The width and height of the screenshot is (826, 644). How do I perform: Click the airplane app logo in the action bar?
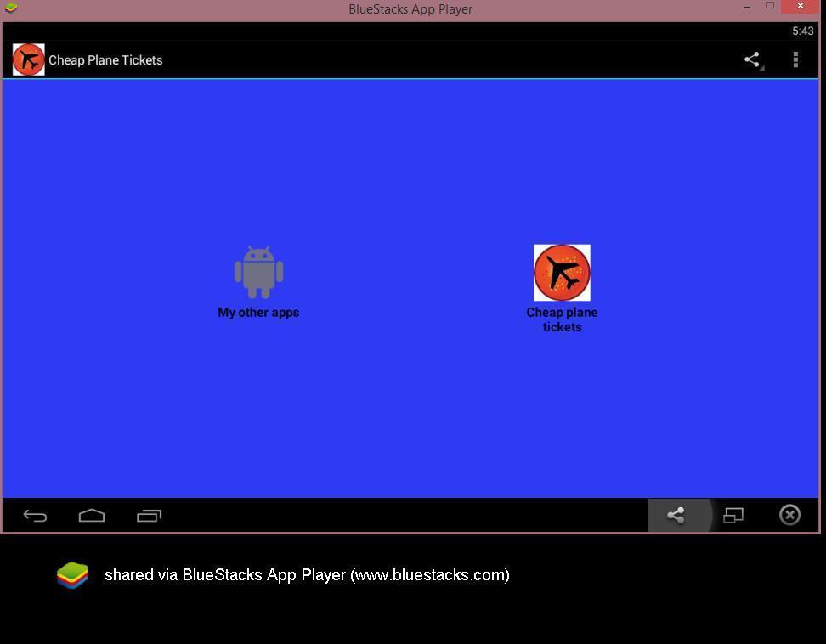(x=29, y=60)
